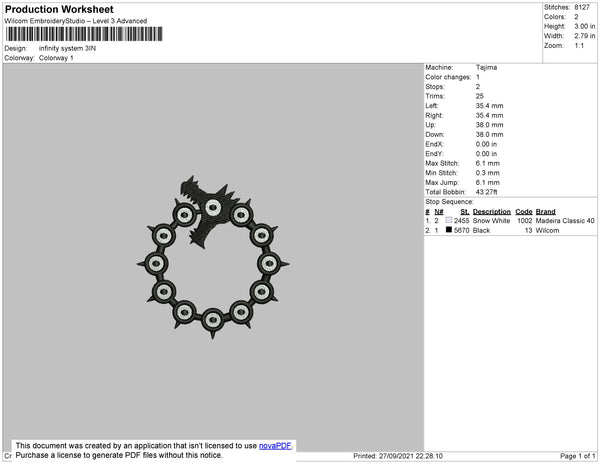Click the "Production Worksheet" title
The image size is (600, 464).
59,9
